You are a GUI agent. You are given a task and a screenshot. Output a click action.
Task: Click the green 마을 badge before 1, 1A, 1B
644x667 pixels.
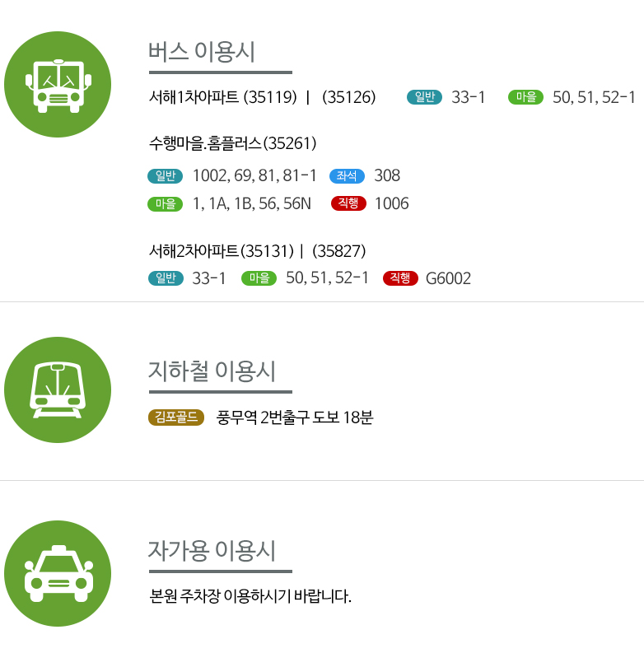[165, 203]
